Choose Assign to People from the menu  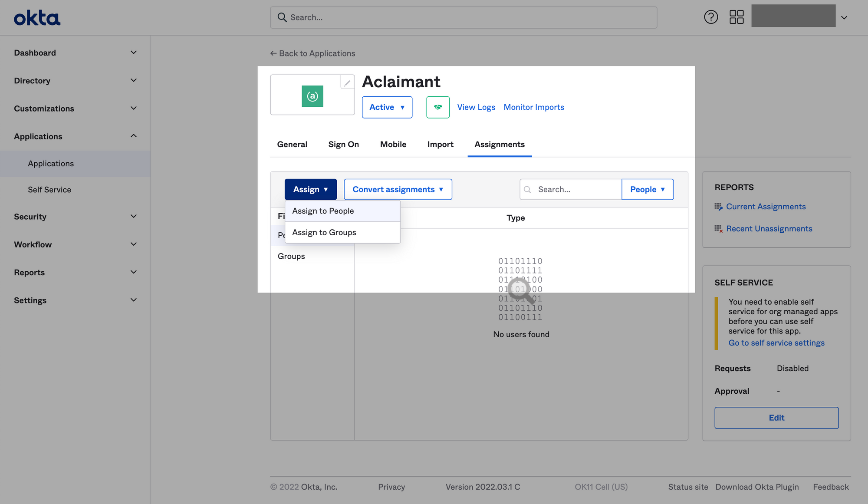coord(342,211)
